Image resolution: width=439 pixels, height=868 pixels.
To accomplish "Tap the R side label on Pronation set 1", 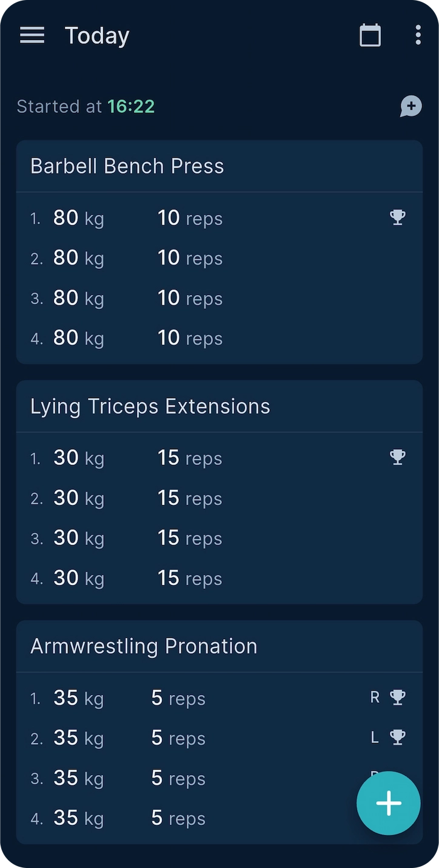I will click(x=375, y=697).
